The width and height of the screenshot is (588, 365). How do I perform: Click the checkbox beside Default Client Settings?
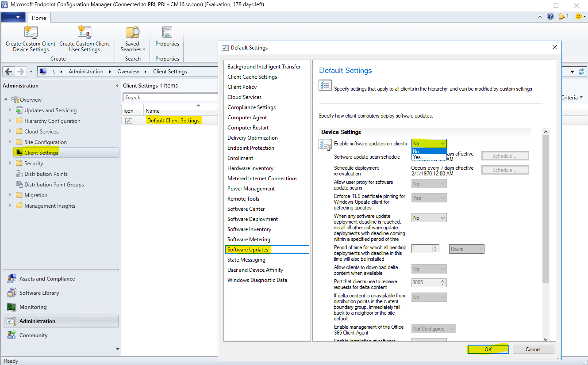coord(129,120)
